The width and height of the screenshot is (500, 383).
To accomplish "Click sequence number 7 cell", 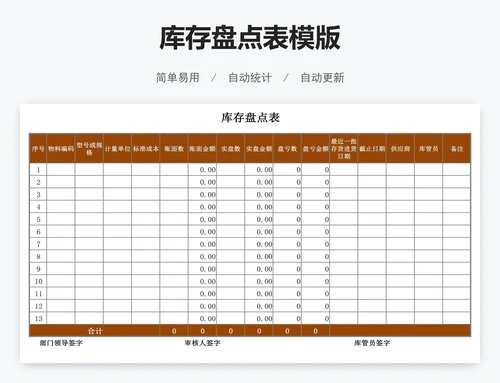I will coord(38,244).
